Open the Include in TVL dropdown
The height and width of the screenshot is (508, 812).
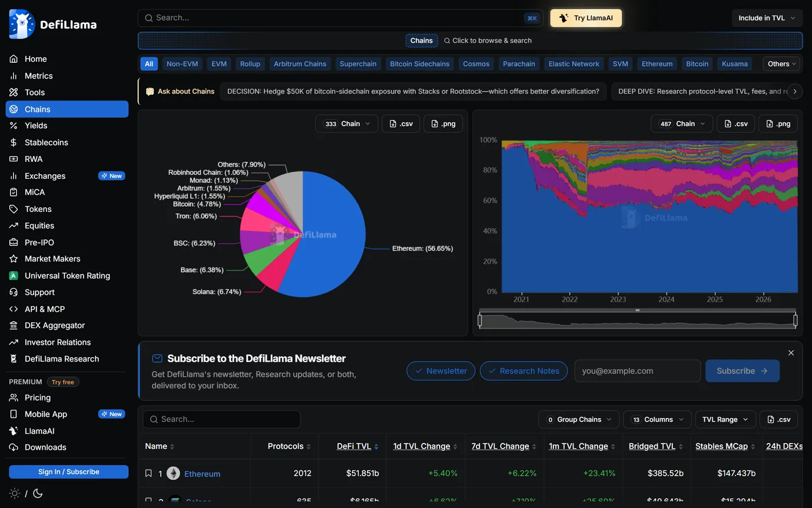pos(767,18)
